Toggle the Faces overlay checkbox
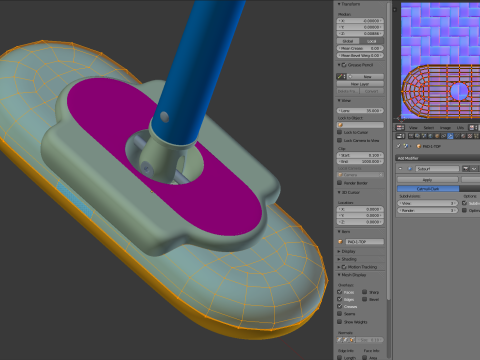The width and height of the screenshot is (480, 360). point(339,292)
